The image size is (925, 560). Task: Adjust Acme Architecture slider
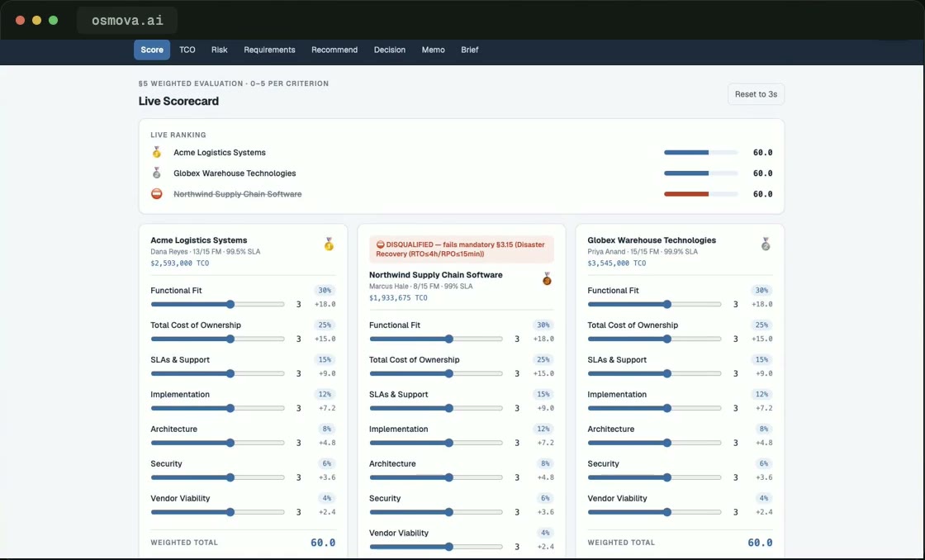(x=218, y=443)
